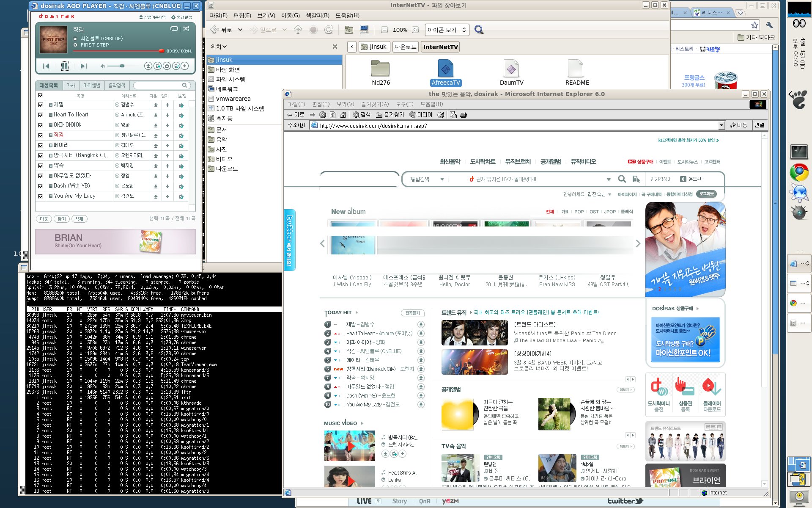Show next New album carousel arrow
Screen dimensions: 812x508
point(638,243)
